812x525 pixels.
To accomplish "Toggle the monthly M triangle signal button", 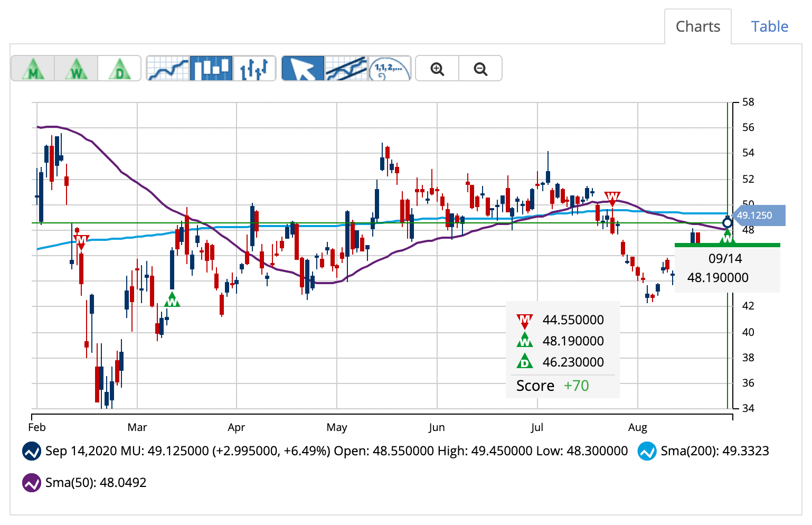I will coord(33,68).
